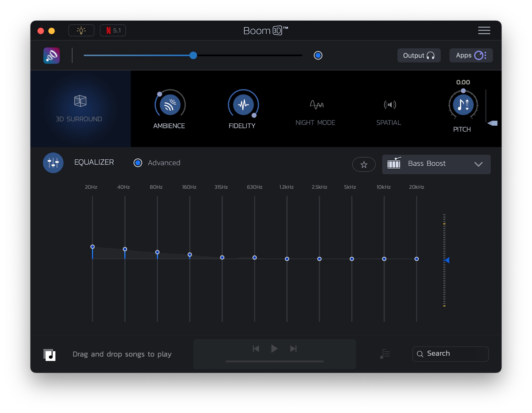This screenshot has height=413, width=532.
Task: Open the playlist queue icon
Action: tap(385, 354)
